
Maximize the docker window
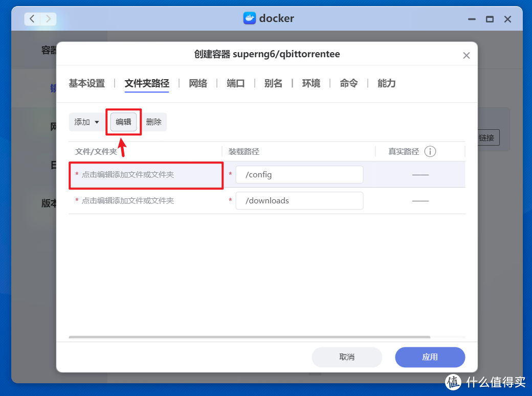click(x=490, y=19)
